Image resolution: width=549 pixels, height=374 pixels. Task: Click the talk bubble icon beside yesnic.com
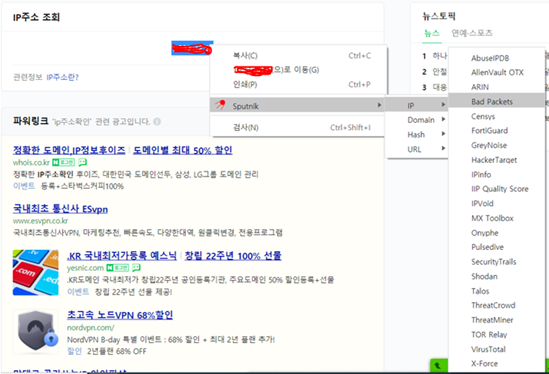click(136, 268)
